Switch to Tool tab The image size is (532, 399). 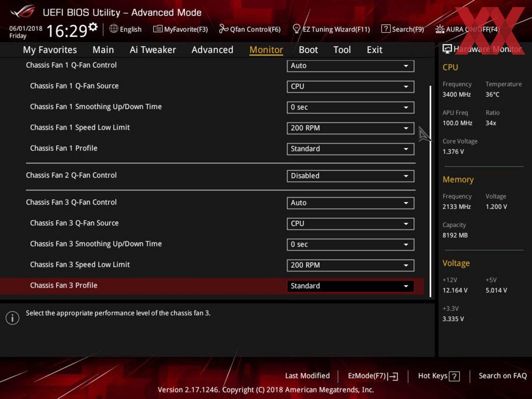(342, 50)
